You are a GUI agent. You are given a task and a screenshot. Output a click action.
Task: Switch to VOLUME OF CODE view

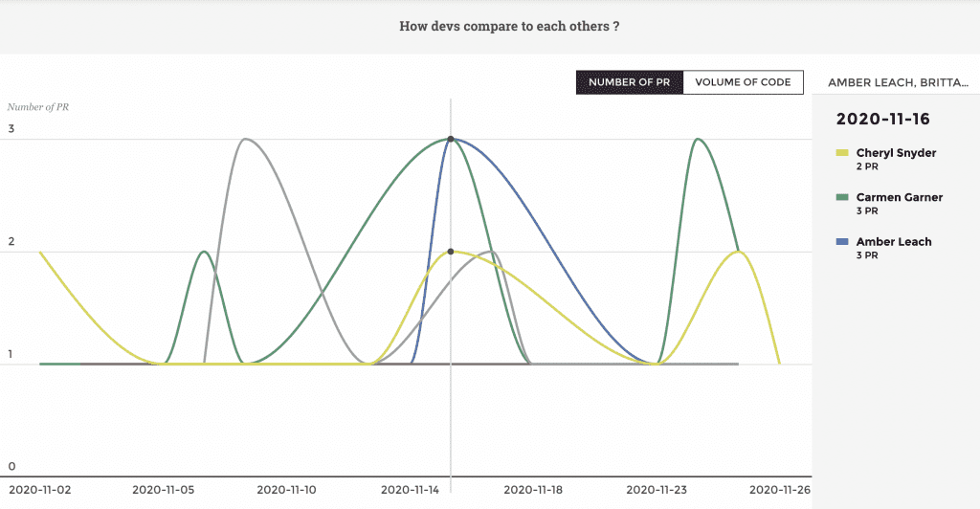(x=743, y=82)
